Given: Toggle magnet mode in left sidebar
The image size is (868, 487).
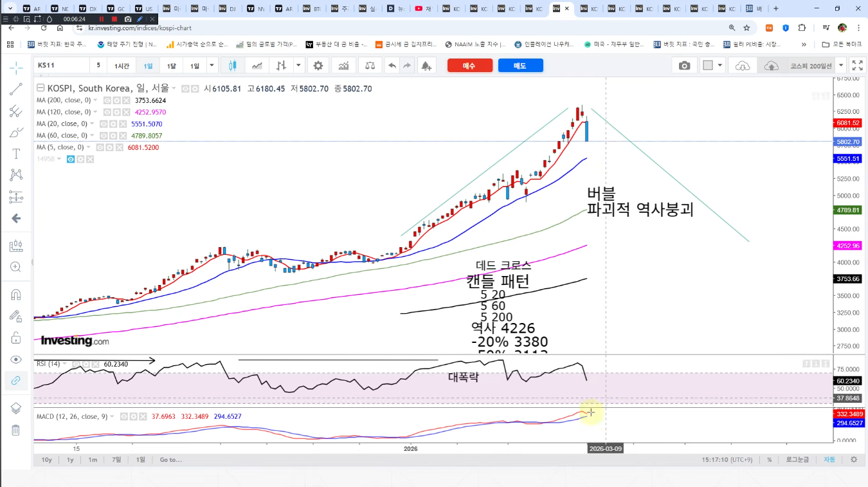Looking at the screenshot, I should [16, 295].
